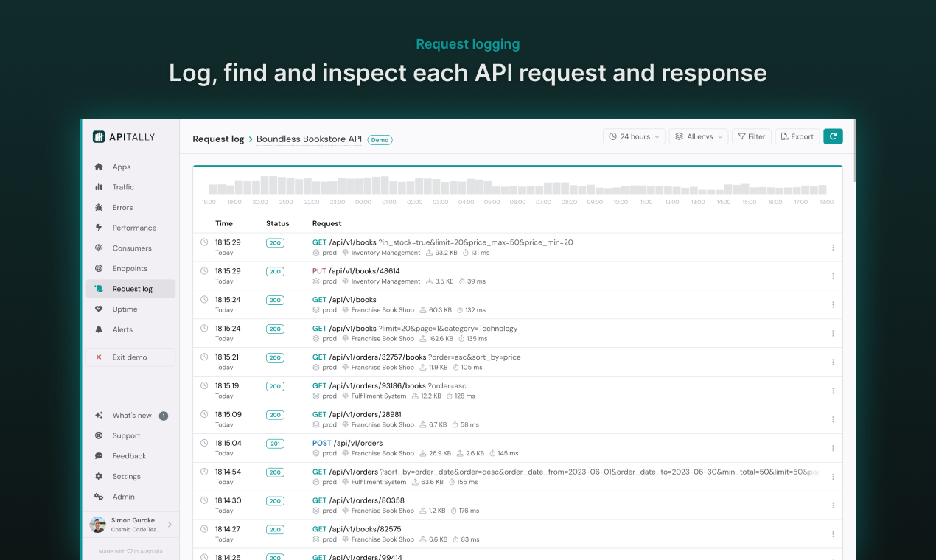This screenshot has width=936, height=560.
Task: Open the 24 hours time range dropdown
Action: 634,136
